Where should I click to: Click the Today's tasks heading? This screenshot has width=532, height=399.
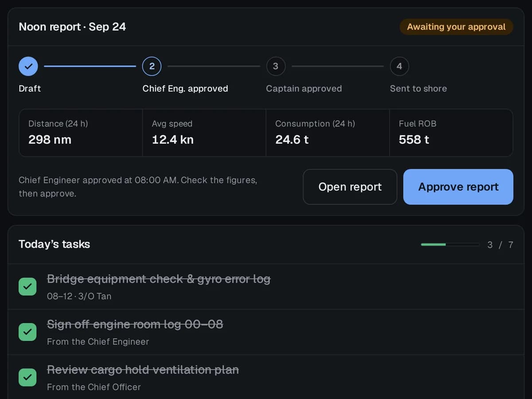(x=54, y=244)
